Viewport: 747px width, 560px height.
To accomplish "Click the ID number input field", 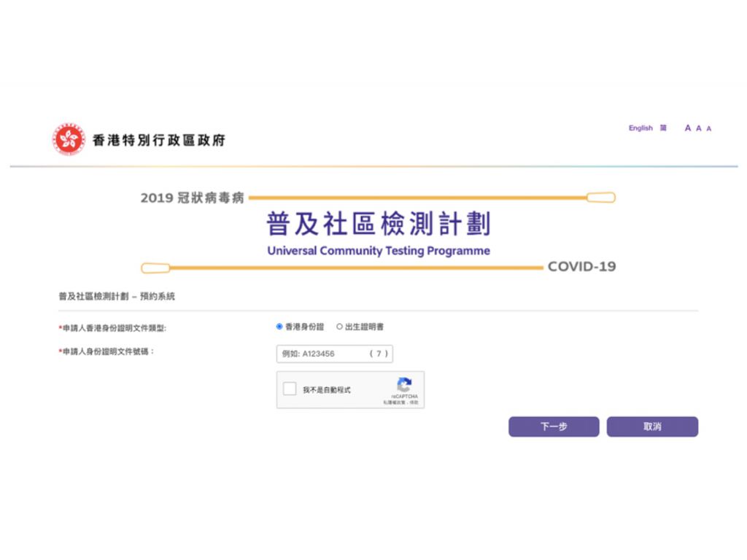I will point(321,354).
